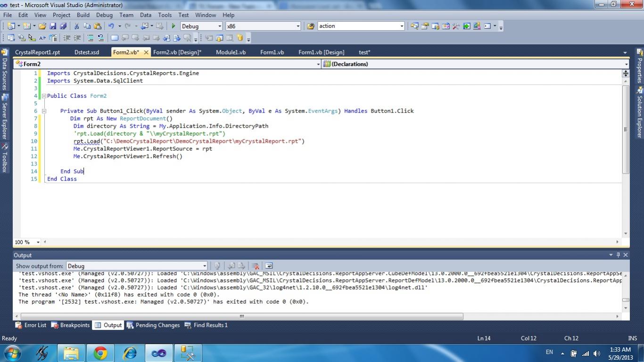Screen dimensions: 644x362
Task: Toggle auto-hide pin on Output panel
Action: [618, 255]
